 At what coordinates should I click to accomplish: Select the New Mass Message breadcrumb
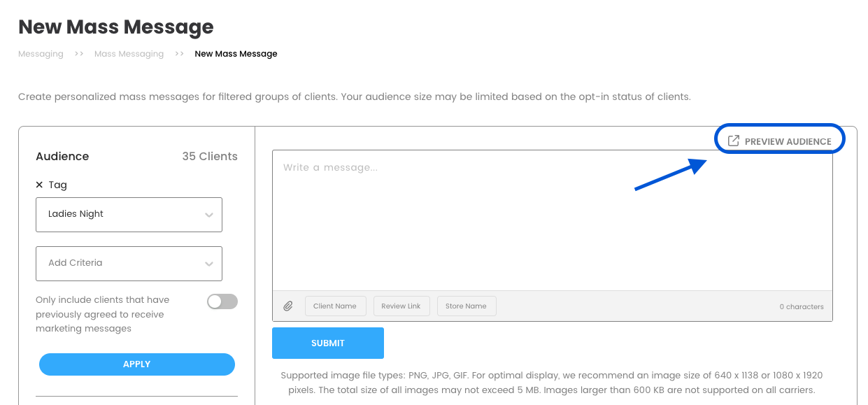pyautogui.click(x=236, y=54)
